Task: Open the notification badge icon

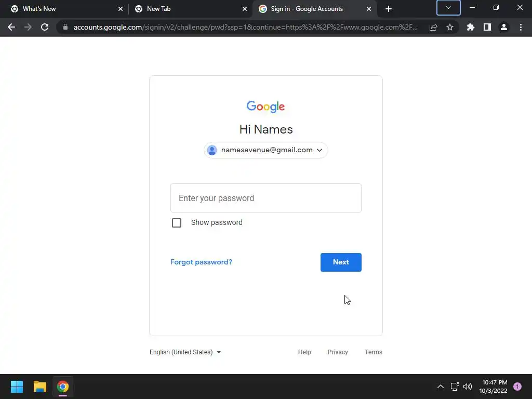Action: (517, 387)
